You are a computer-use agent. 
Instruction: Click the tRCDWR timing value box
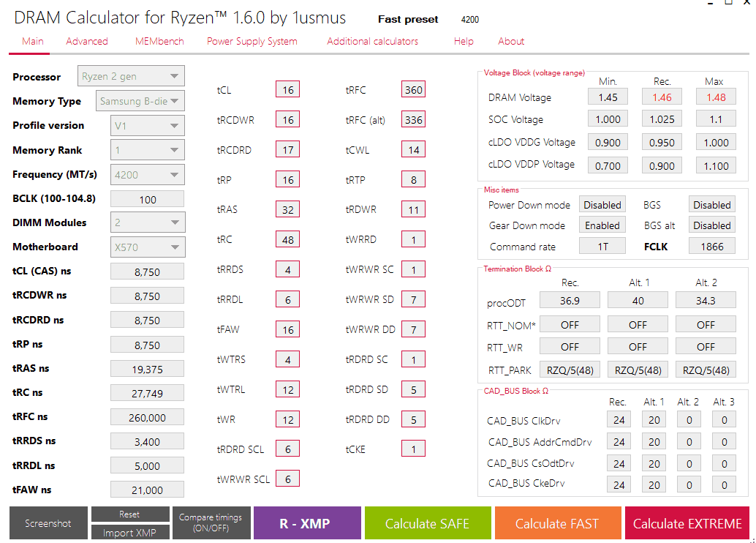[x=288, y=120]
